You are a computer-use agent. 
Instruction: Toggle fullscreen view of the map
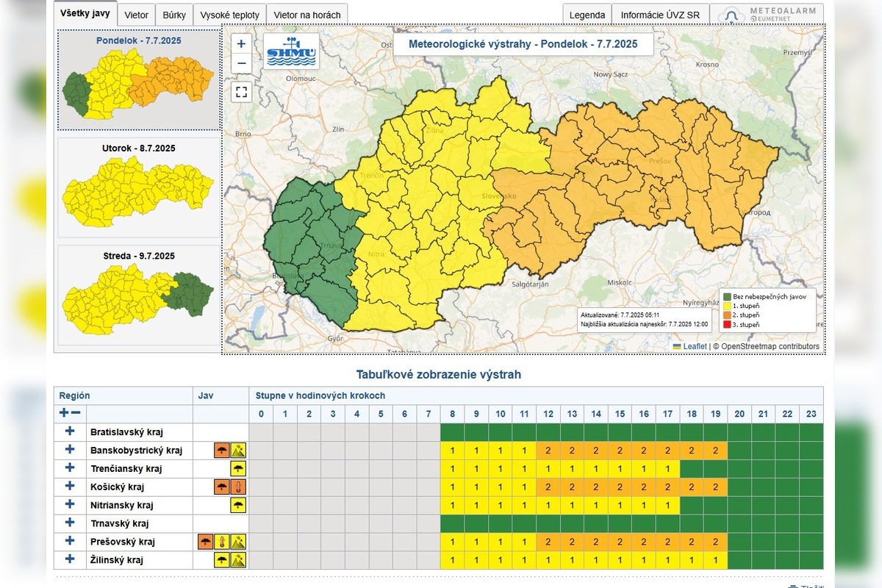click(241, 93)
